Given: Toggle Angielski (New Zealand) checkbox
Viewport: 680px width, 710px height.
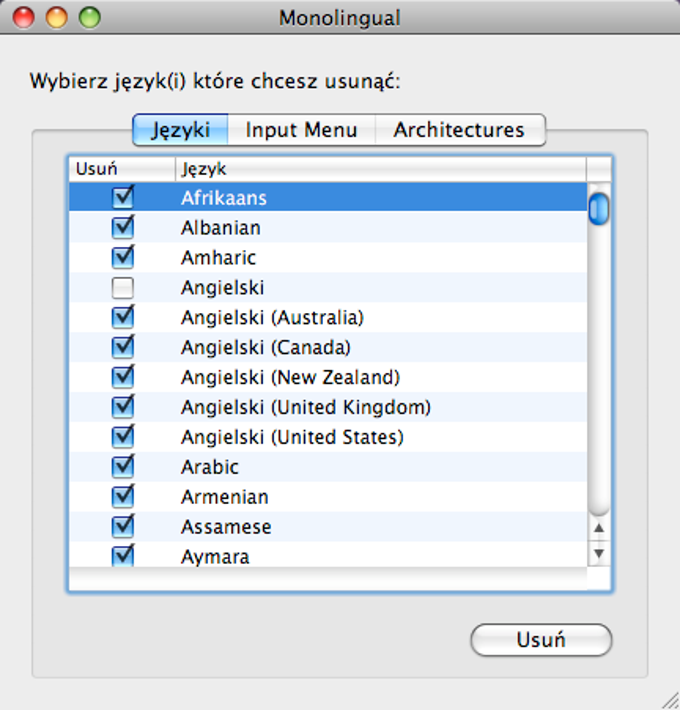Looking at the screenshot, I should 123,377.
